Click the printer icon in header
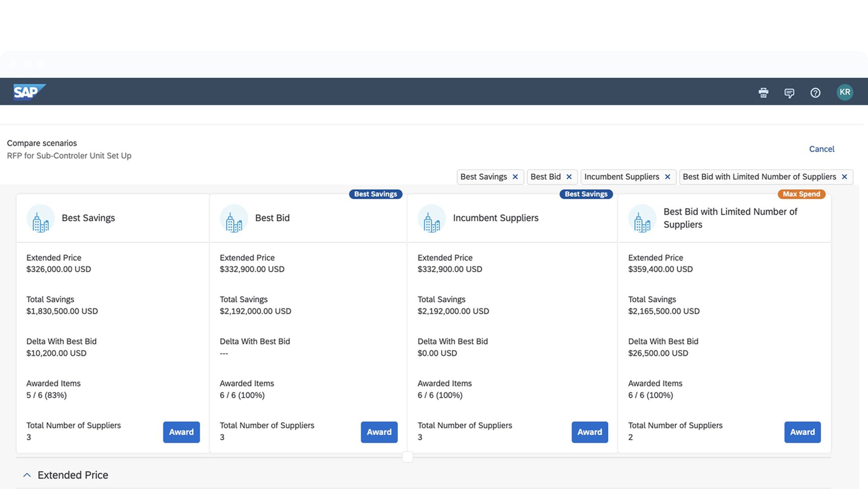868x489 pixels. coord(763,92)
